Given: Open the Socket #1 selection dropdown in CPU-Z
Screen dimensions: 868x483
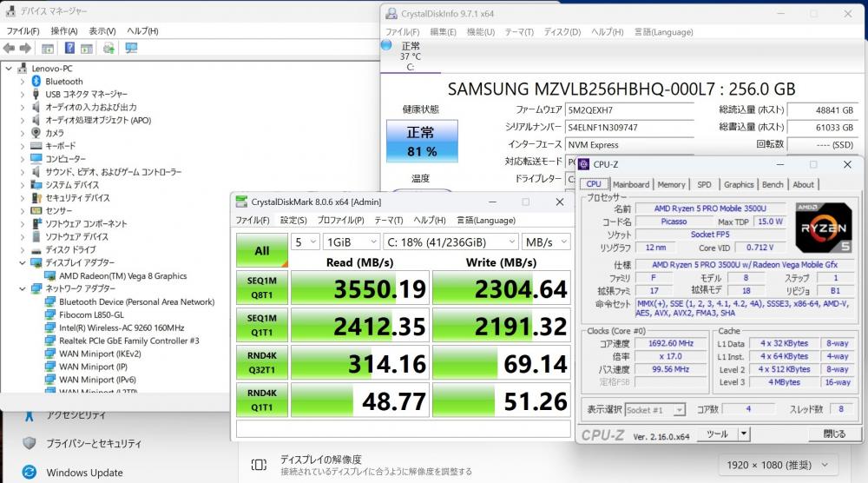Looking at the screenshot, I should tap(655, 410).
